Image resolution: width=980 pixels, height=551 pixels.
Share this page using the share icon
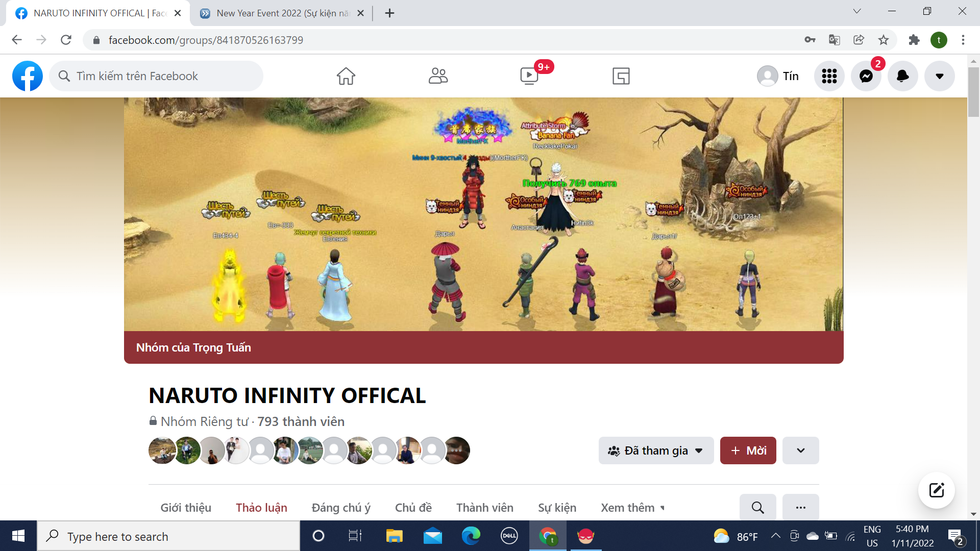click(x=859, y=40)
